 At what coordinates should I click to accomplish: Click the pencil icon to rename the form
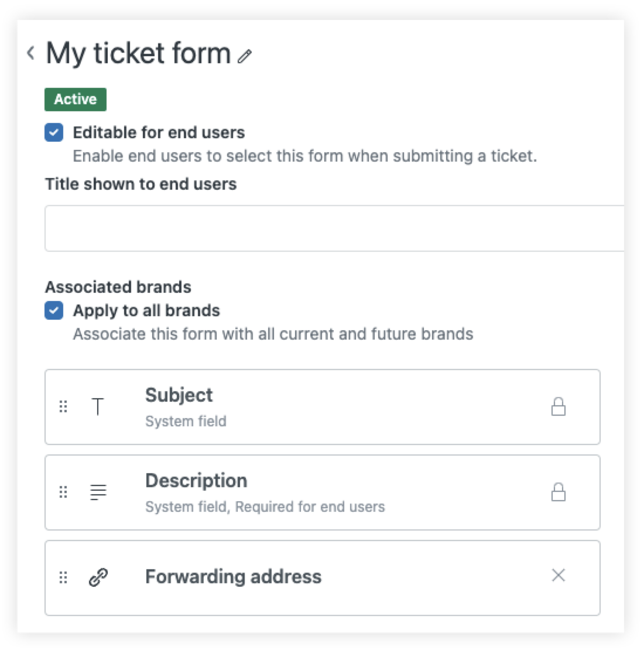pos(245,56)
